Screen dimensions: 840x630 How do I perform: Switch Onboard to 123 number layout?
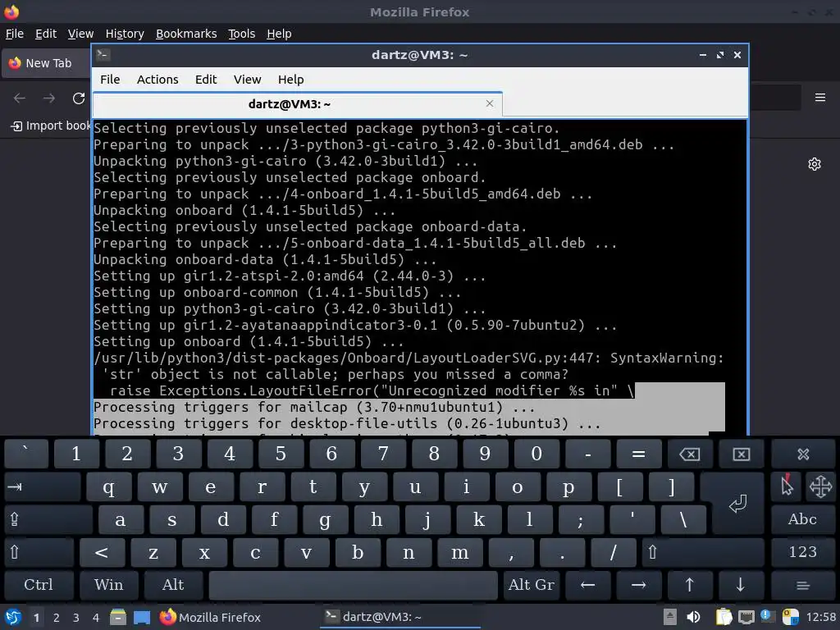coord(802,552)
